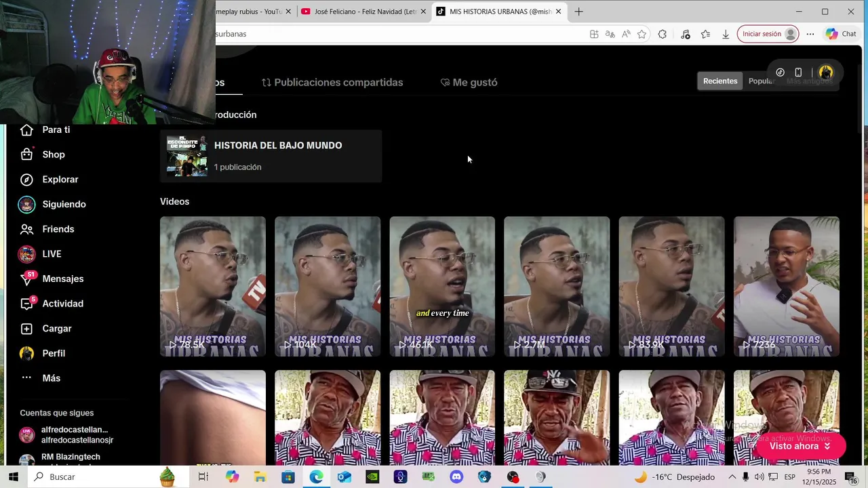
Task: Switch to Publicaciones compartidas tab
Action: click(332, 82)
